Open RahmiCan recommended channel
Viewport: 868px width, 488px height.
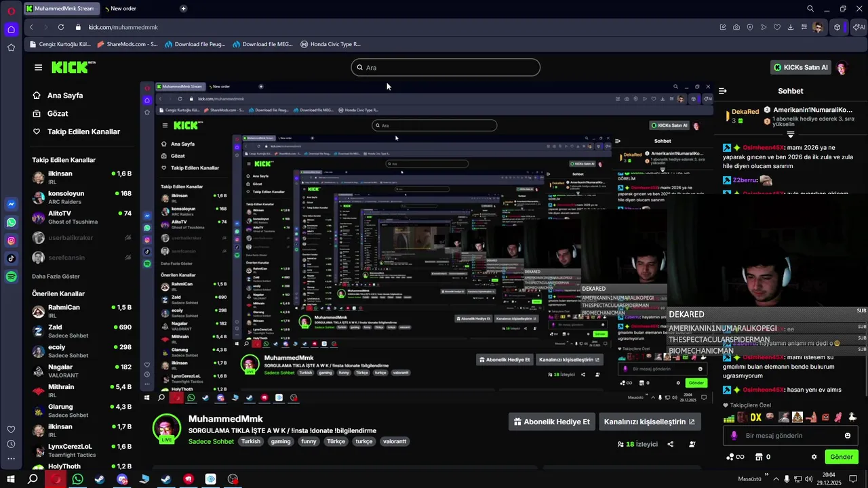pos(81,311)
